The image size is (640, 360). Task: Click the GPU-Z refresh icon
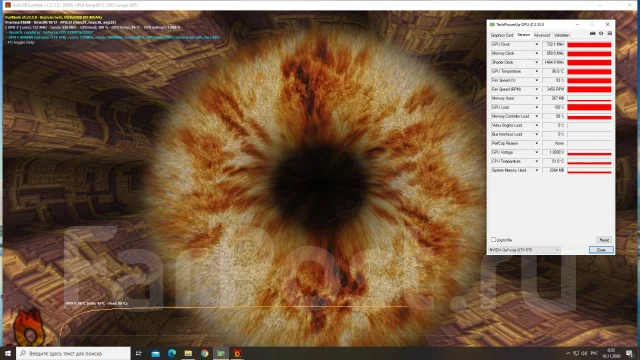pos(601,33)
